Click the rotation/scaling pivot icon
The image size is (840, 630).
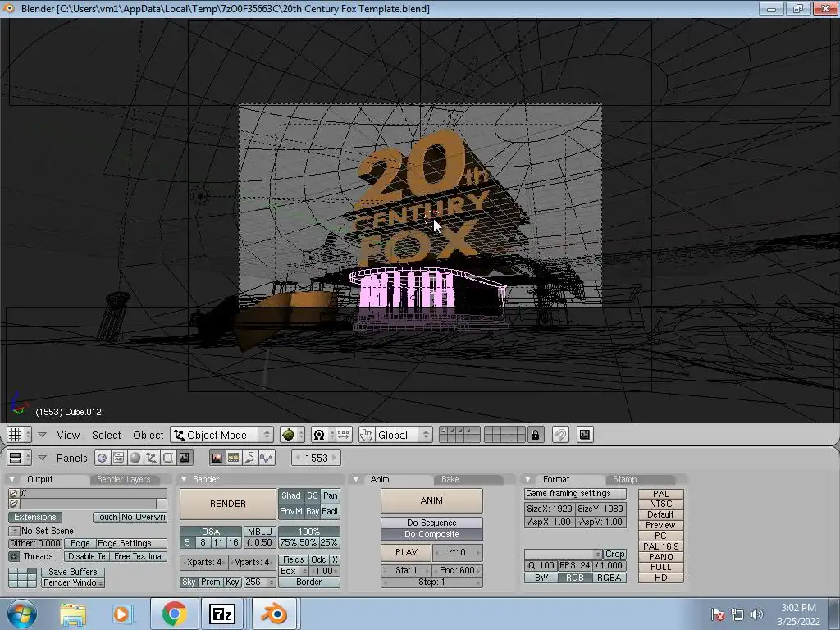[x=323, y=435]
